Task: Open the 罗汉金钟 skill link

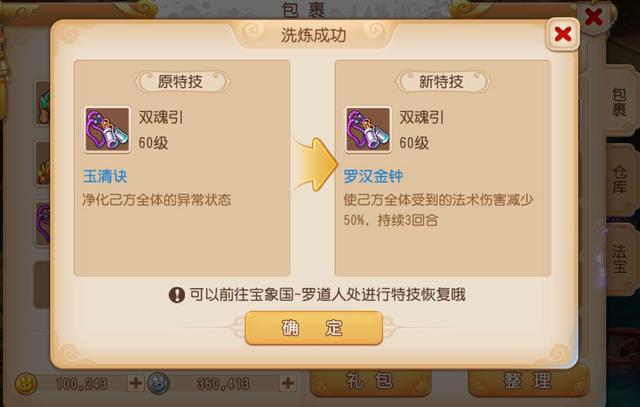Action: point(373,176)
